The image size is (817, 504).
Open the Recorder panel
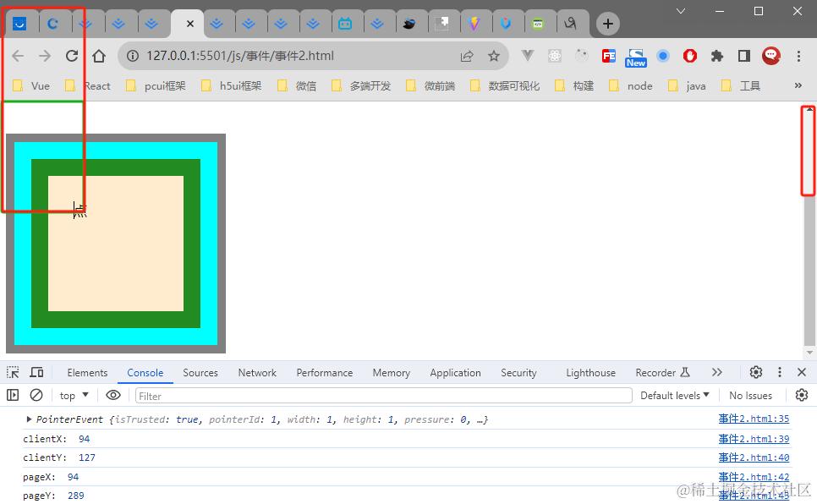[x=662, y=373]
